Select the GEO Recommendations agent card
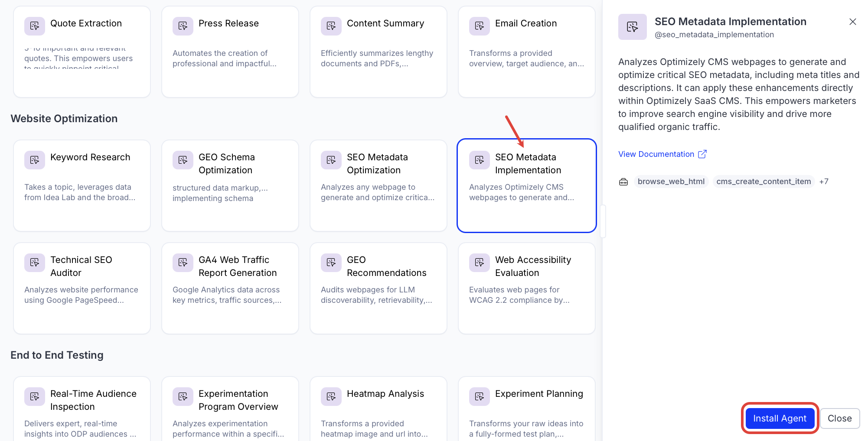 [x=378, y=288]
